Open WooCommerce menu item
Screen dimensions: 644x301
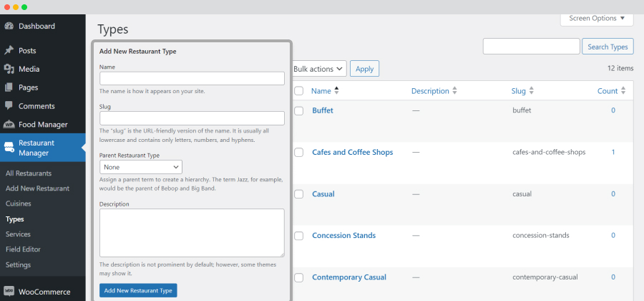pos(43,292)
